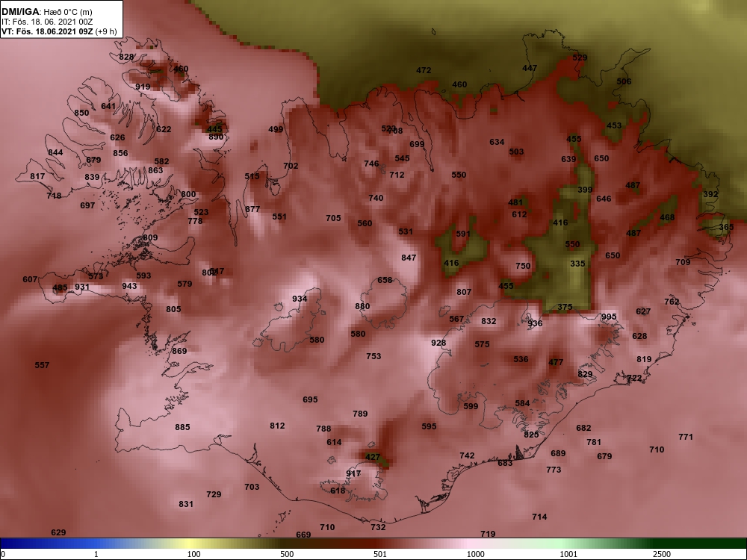The image size is (747, 560).
Task: Click map value 828
Action: tap(126, 57)
